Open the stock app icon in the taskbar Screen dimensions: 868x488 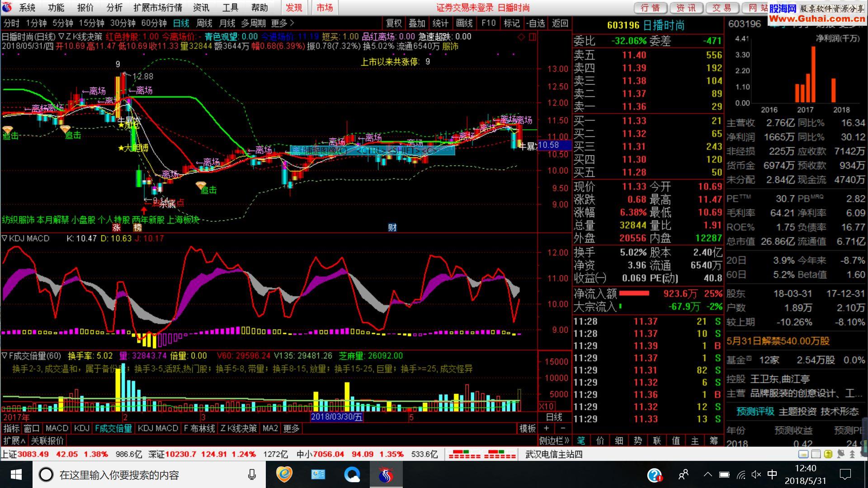coord(386,475)
